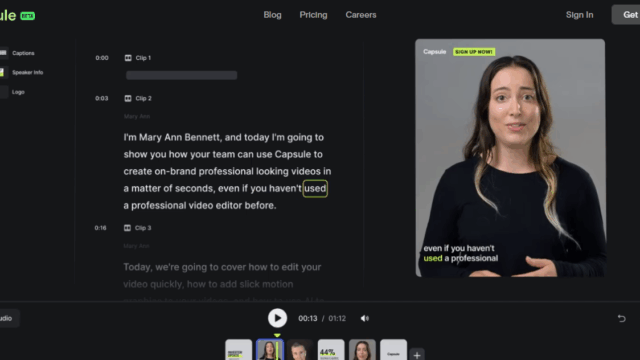Select the 44% statistic clip thumbnail
Viewport: 640px width, 360px height.
331,350
